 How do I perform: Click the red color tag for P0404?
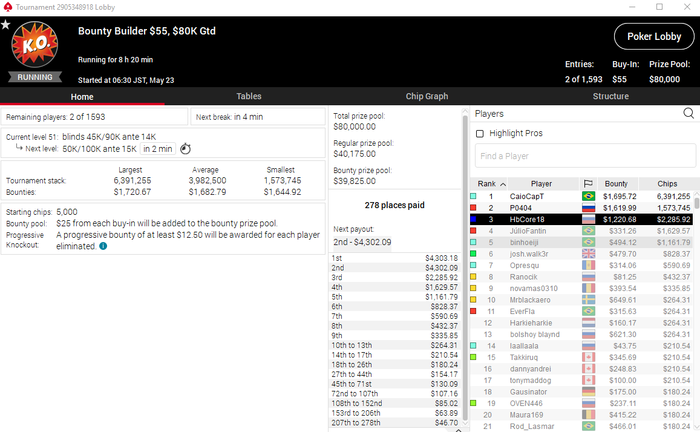473,208
